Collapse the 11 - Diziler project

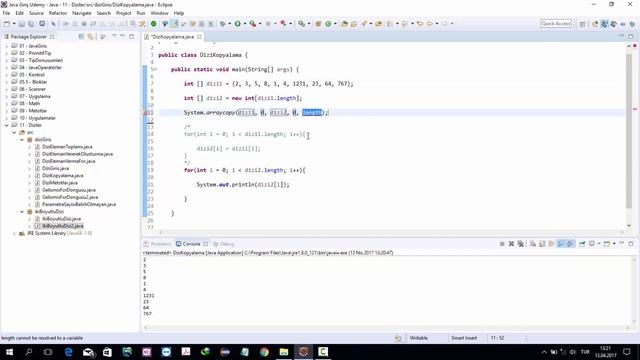coord(7,125)
